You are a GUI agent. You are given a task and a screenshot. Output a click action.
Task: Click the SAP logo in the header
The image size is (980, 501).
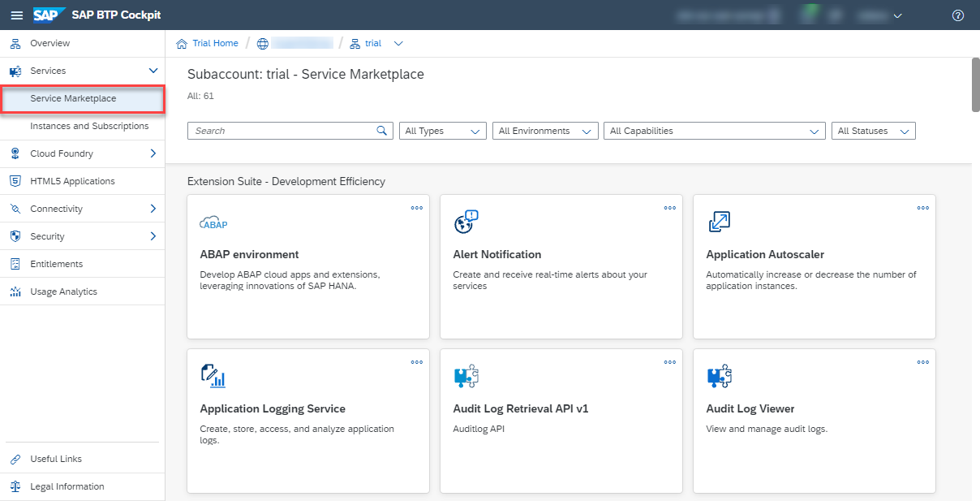pos(49,15)
